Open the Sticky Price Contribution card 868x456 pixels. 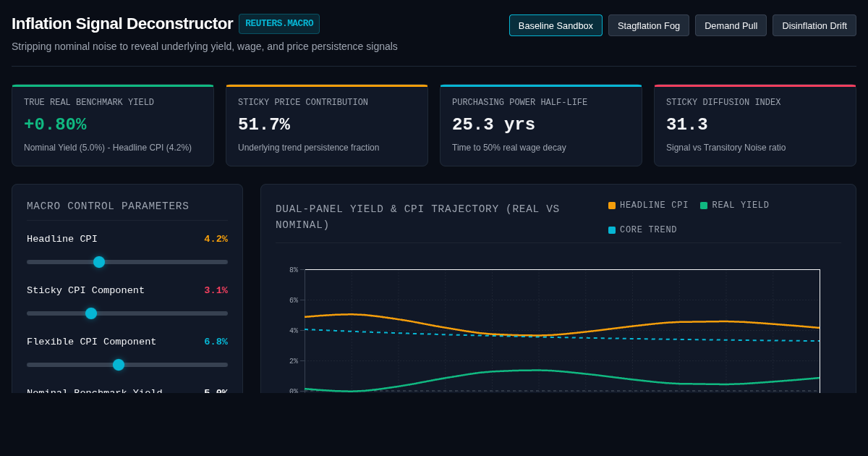[327, 126]
